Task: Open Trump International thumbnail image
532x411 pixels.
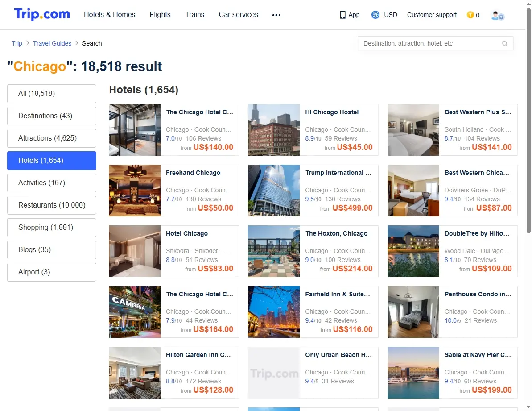Action: [274, 191]
